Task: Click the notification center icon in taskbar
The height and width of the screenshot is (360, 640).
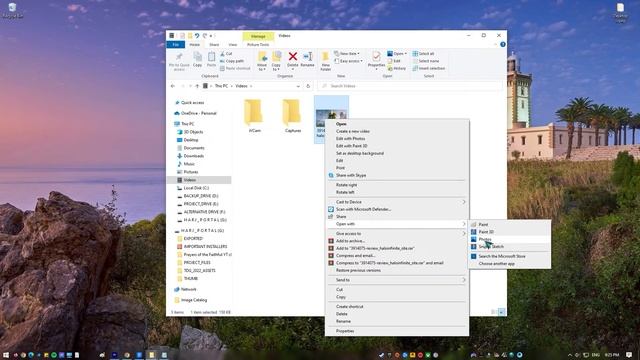Action: tap(629, 355)
